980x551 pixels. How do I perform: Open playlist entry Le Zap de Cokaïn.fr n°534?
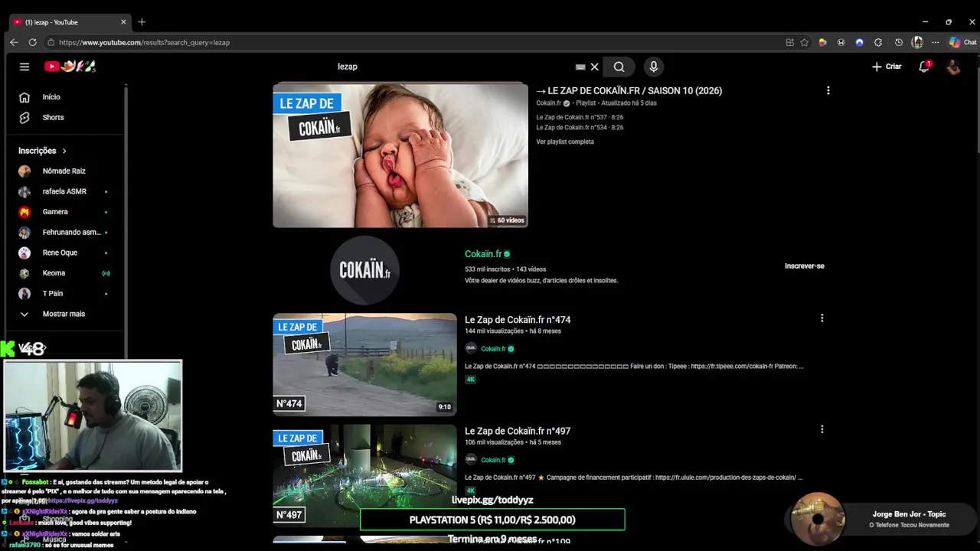point(580,127)
